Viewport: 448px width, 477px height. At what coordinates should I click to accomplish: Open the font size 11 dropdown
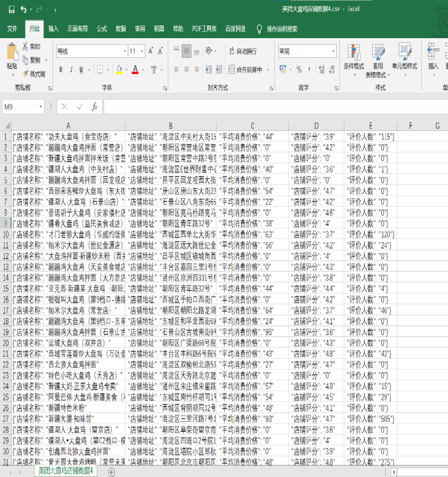(142, 51)
